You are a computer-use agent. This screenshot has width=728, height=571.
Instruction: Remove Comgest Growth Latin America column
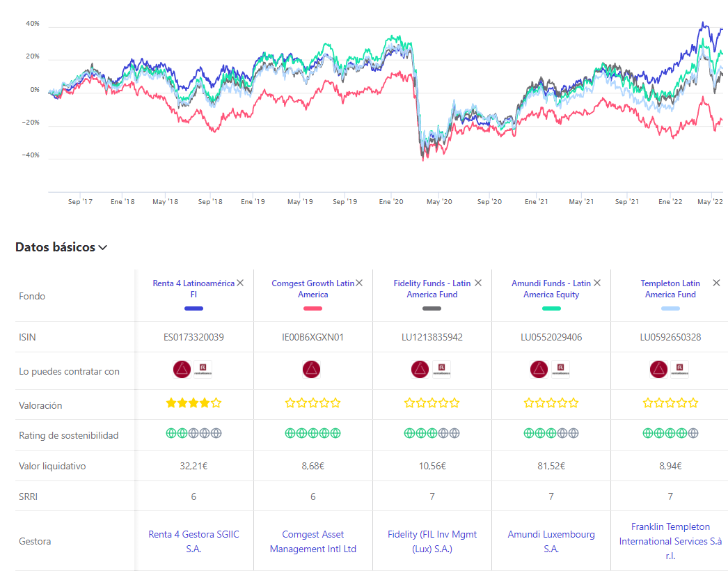[359, 283]
